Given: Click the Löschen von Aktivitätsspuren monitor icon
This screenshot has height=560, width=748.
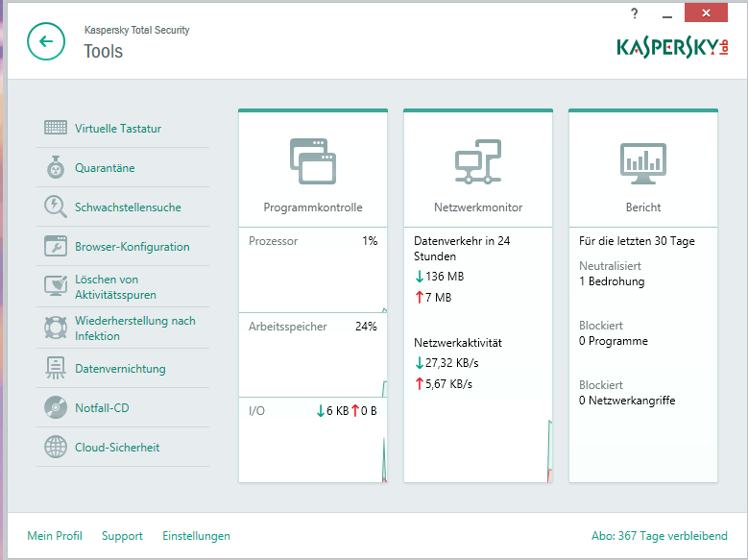Looking at the screenshot, I should 56,286.
